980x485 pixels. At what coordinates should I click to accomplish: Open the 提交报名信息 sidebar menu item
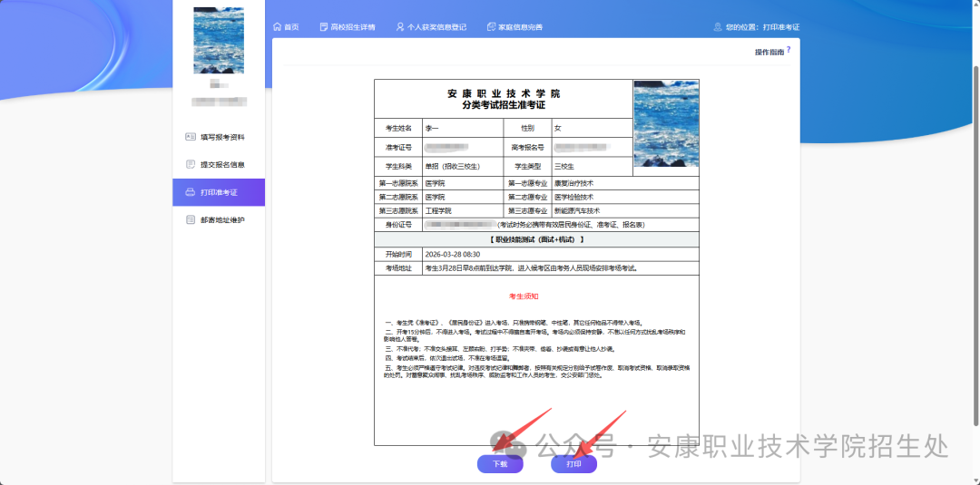(x=221, y=165)
